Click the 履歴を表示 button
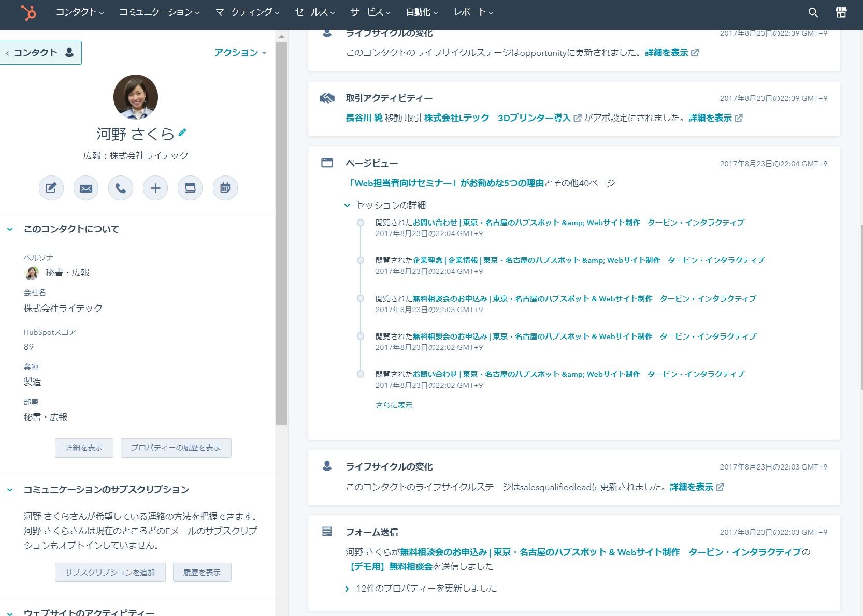The height and width of the screenshot is (616, 863). click(x=202, y=573)
